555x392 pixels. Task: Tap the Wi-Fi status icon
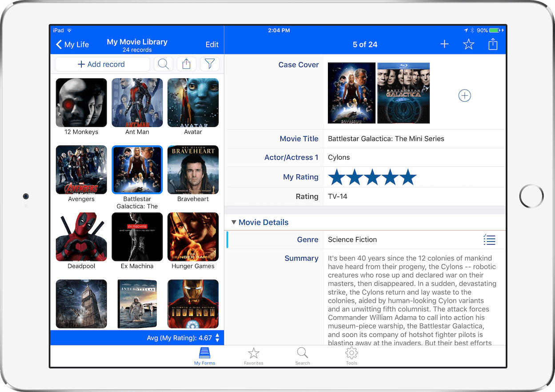pos(69,31)
